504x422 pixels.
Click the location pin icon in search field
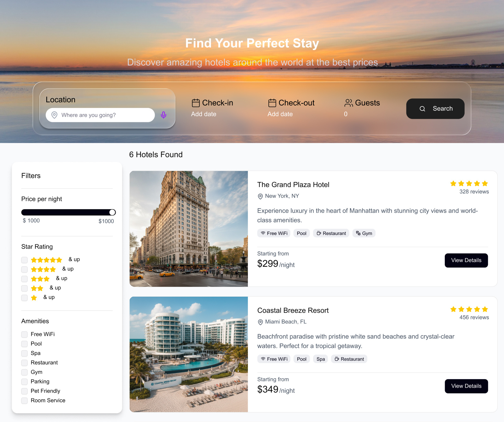pyautogui.click(x=54, y=115)
